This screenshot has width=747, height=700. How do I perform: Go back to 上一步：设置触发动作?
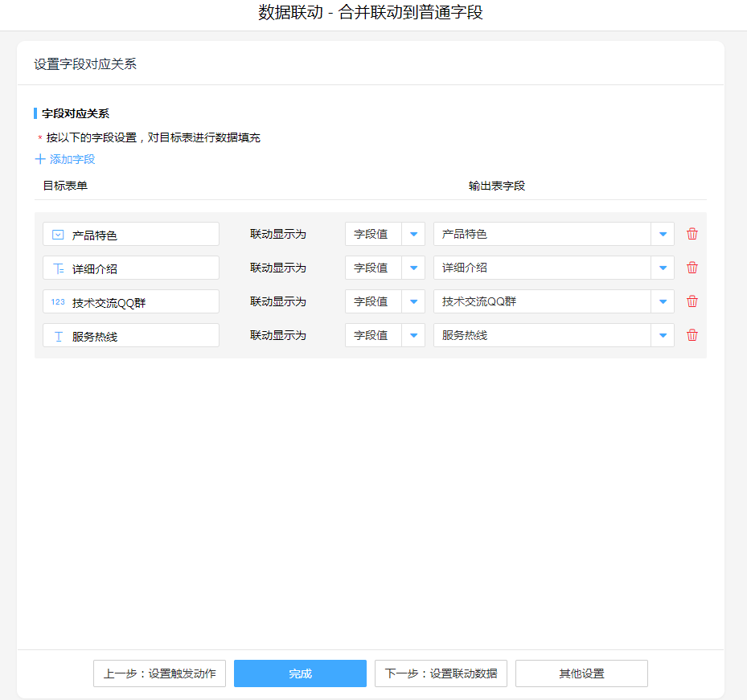coord(159,673)
